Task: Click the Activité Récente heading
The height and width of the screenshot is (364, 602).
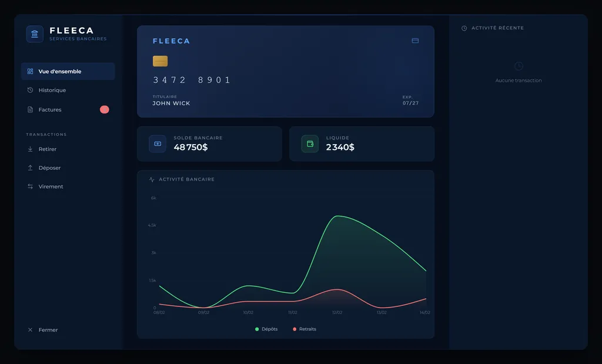Action: click(x=497, y=28)
